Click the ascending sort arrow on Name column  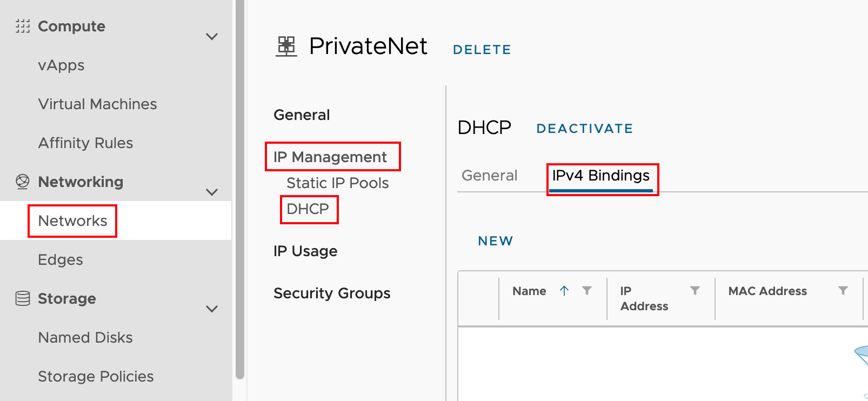[564, 291]
